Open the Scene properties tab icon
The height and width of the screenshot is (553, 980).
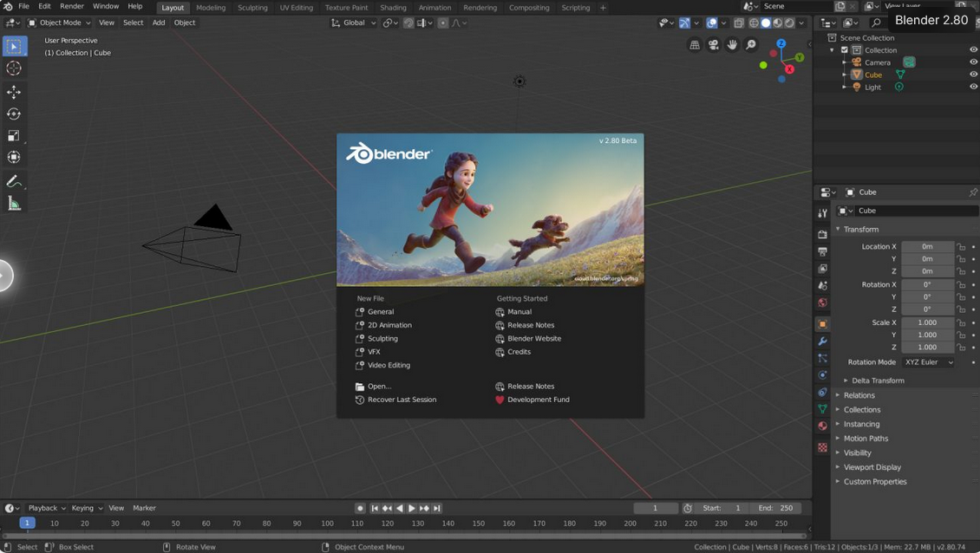(822, 285)
